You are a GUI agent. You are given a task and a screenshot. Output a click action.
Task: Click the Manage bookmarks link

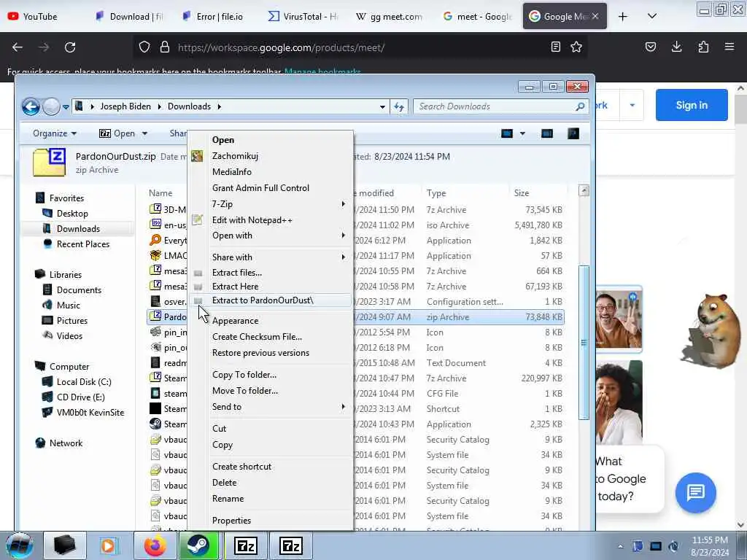pos(322,72)
